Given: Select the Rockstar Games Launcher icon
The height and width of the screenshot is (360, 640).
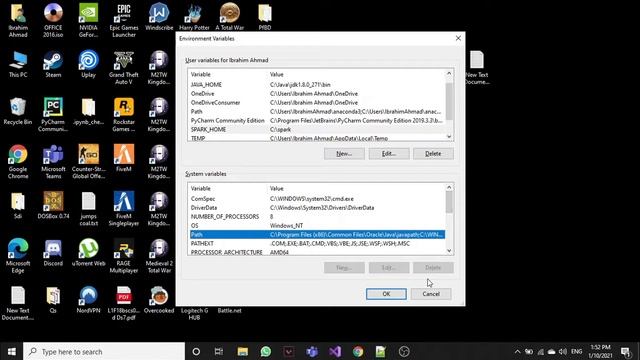Looking at the screenshot, I should click(x=124, y=115).
